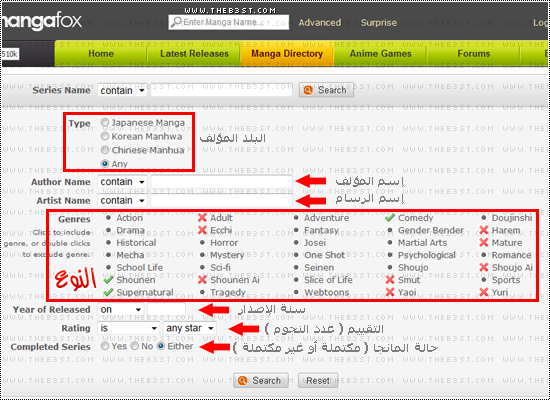Screen dimensions: 550x400
Task: Select the Korean Manhwa type radio
Action: pyautogui.click(x=105, y=136)
